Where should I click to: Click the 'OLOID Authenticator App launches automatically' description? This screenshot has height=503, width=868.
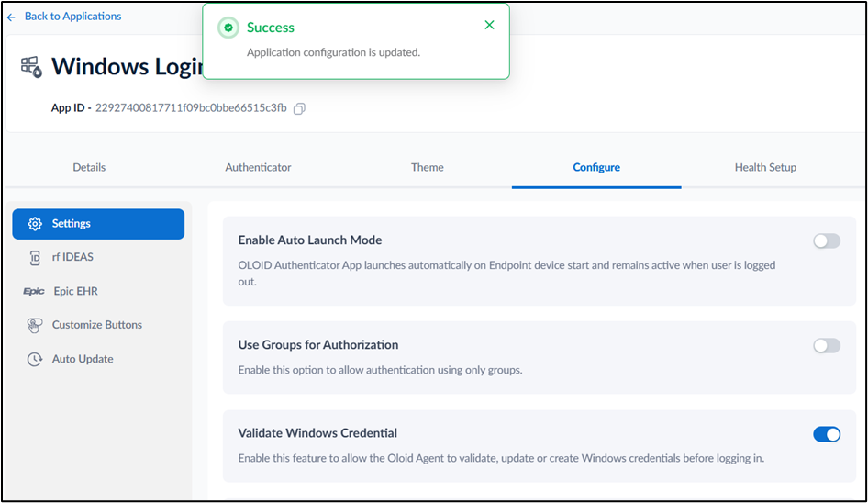coord(506,274)
